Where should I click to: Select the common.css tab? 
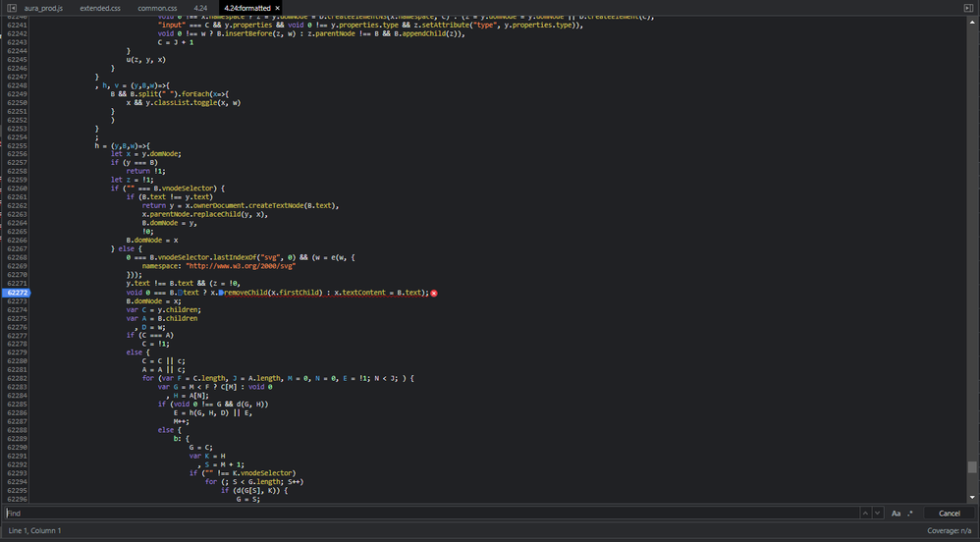pos(157,8)
